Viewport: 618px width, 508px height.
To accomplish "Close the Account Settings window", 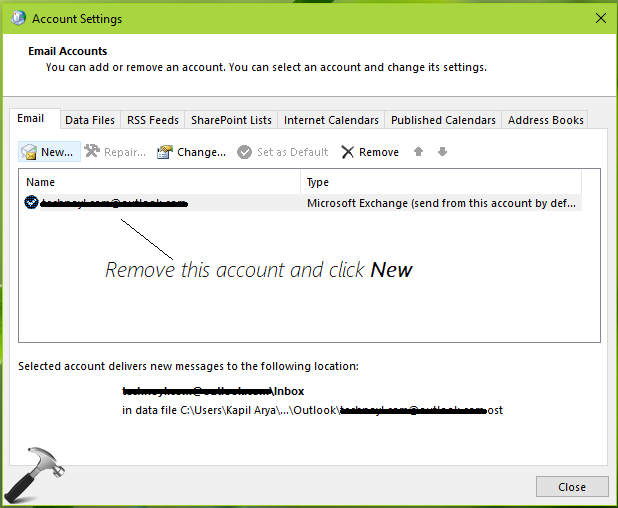I will click(x=601, y=18).
